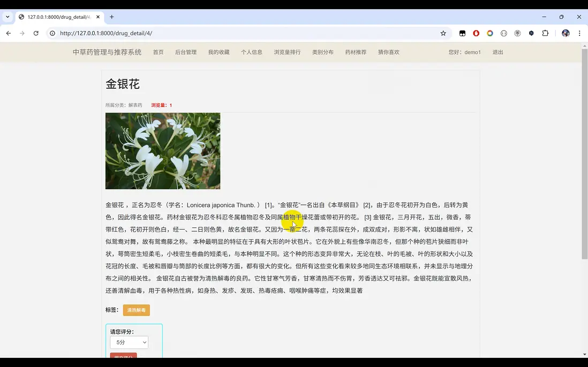The width and height of the screenshot is (588, 367).
Task: Click the 您好：demo1 user label
Action: click(x=465, y=52)
